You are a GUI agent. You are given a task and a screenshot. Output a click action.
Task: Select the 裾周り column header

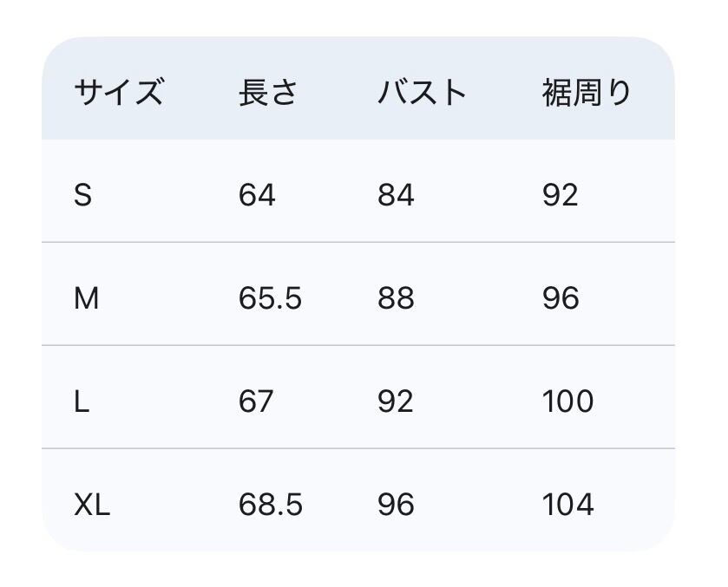coord(587,92)
